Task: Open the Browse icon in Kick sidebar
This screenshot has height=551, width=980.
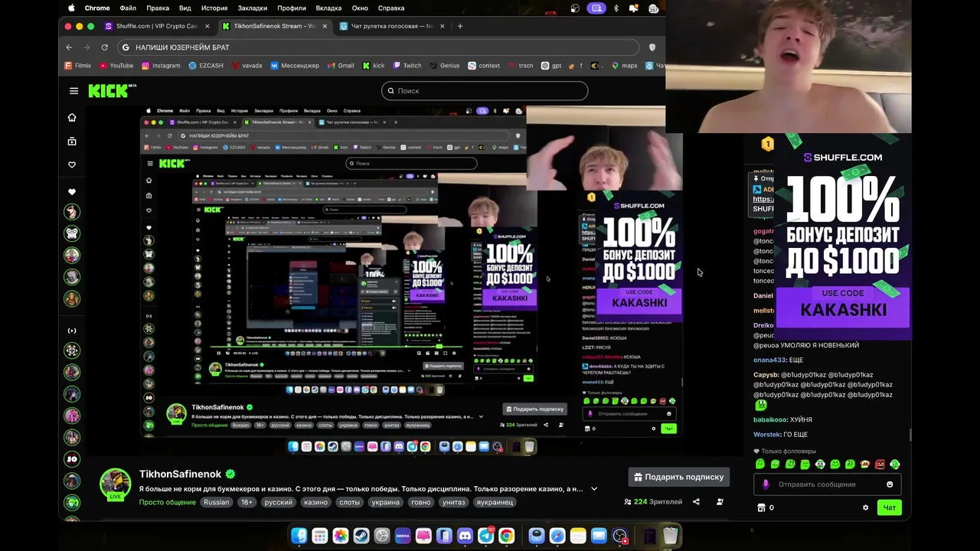Action: (x=72, y=142)
